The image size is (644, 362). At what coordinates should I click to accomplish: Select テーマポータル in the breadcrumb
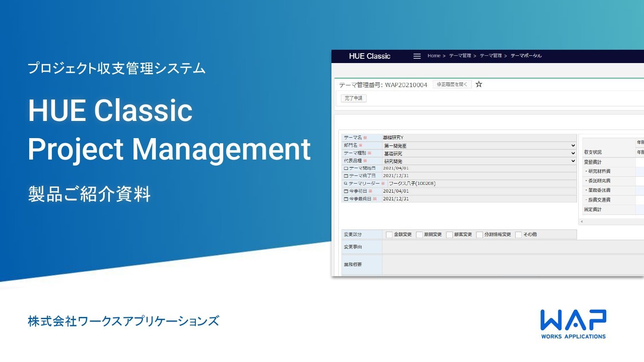pos(526,56)
